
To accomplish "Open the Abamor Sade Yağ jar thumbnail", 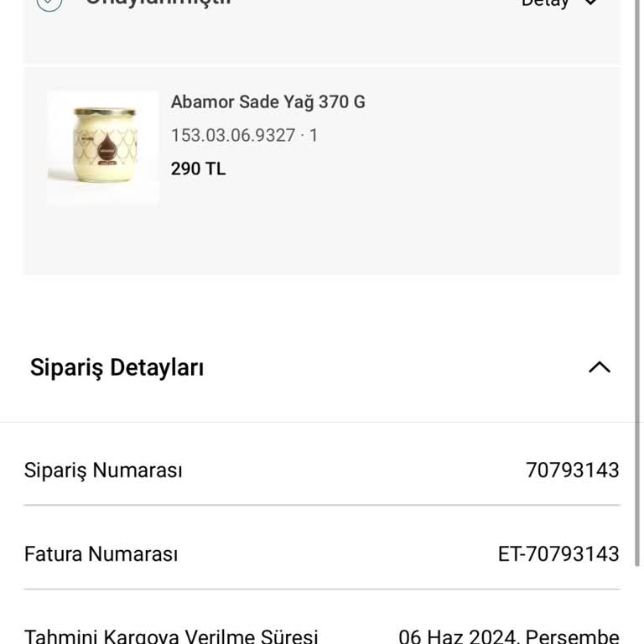I will (x=102, y=148).
